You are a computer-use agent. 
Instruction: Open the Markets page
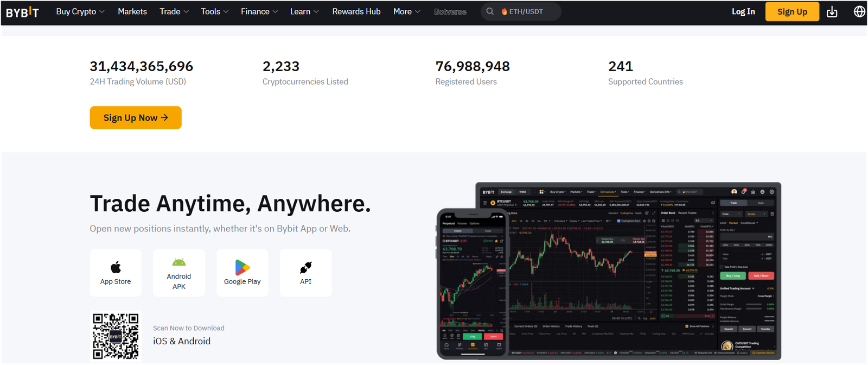coord(132,11)
